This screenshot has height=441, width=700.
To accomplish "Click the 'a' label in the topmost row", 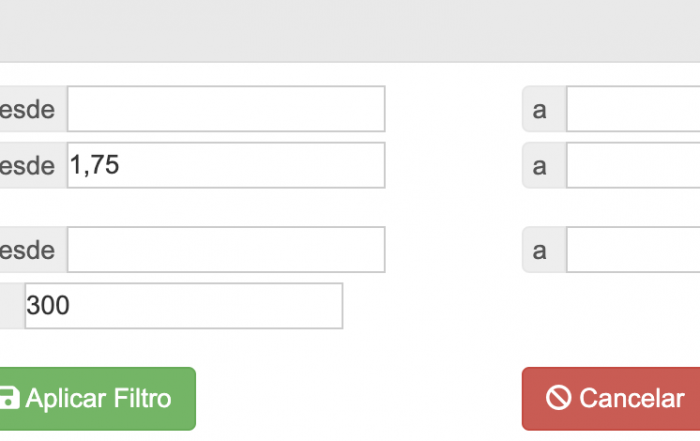I will (541, 109).
